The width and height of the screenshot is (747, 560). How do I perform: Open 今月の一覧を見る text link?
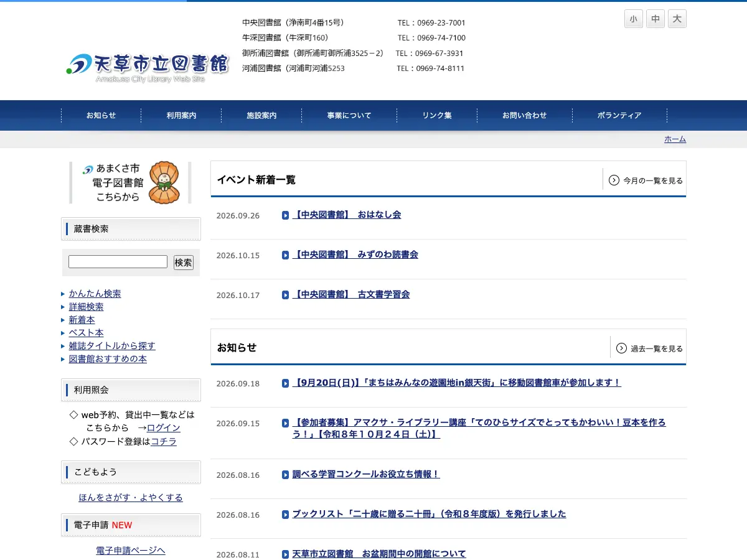pos(653,181)
